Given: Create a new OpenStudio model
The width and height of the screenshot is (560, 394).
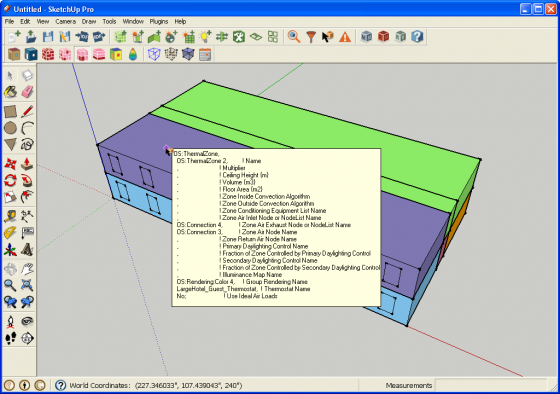Looking at the screenshot, I should tap(14, 36).
